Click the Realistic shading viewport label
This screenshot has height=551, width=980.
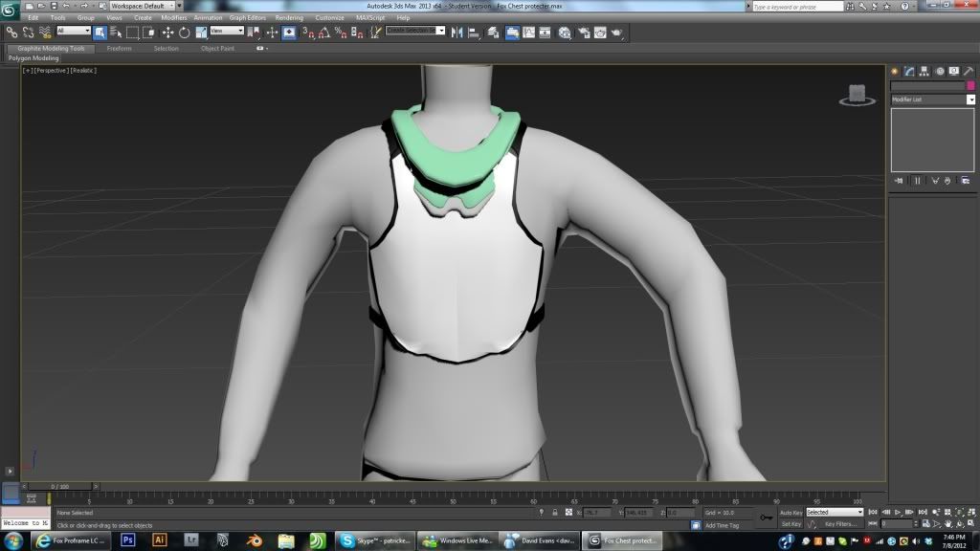pyautogui.click(x=83, y=71)
